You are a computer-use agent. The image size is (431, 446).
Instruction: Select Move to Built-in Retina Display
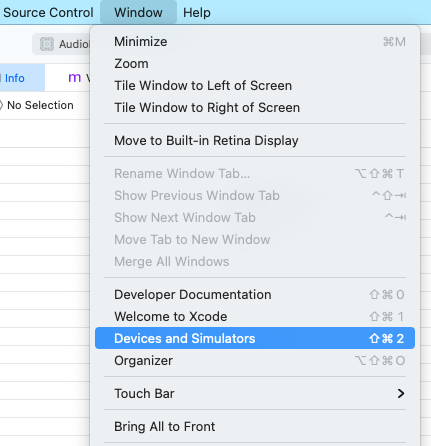(x=255, y=140)
